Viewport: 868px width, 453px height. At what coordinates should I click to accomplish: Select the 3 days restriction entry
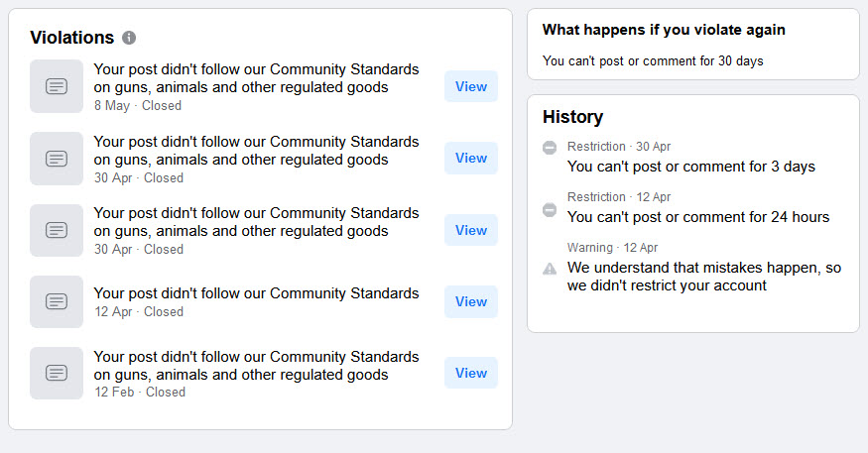click(x=691, y=167)
